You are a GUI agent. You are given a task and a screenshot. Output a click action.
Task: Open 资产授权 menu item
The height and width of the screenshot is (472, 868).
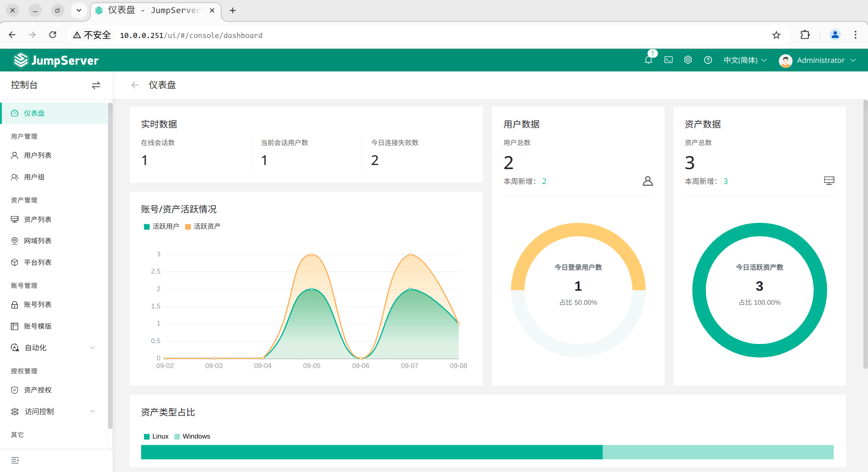(x=54, y=390)
